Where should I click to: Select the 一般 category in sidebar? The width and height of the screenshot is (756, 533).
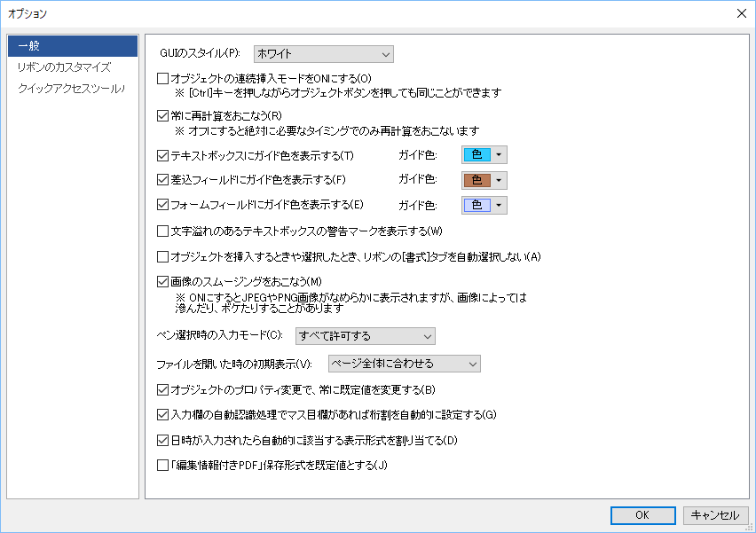tap(73, 46)
